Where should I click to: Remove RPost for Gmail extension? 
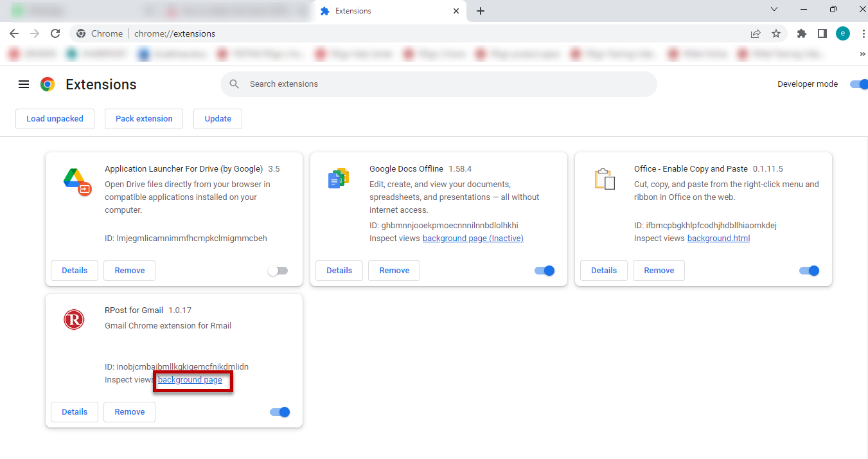(x=130, y=412)
